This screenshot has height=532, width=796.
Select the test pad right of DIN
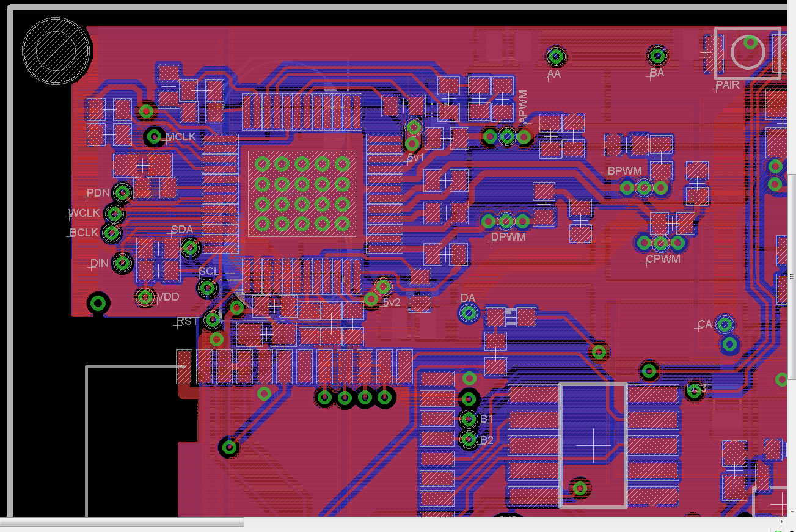click(x=123, y=263)
